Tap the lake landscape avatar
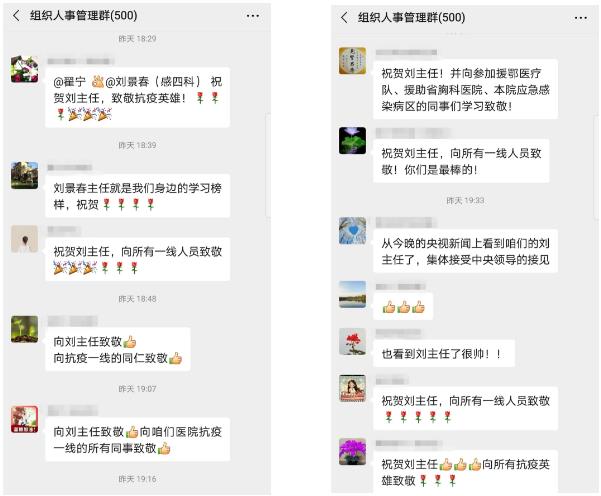Screen dimensions: 601x496 [x=353, y=294]
